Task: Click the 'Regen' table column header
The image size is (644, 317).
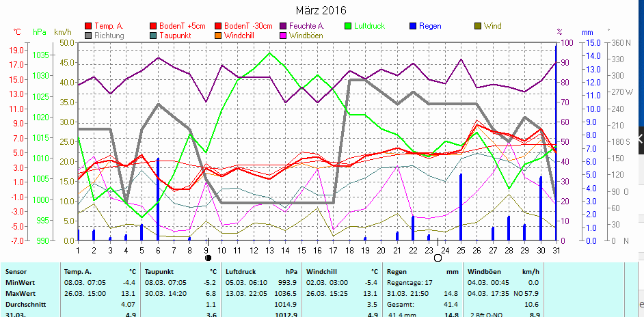Action: click(397, 272)
